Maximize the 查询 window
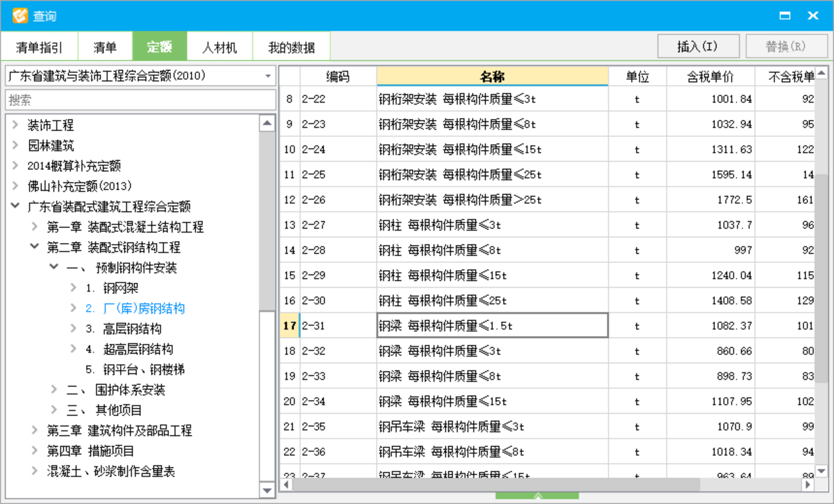This screenshot has height=504, width=834. click(x=785, y=16)
